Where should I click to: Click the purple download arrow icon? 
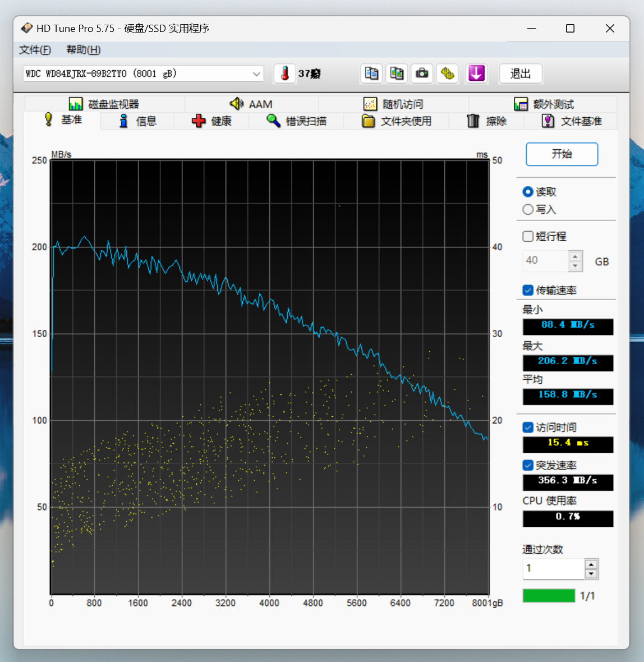point(476,74)
